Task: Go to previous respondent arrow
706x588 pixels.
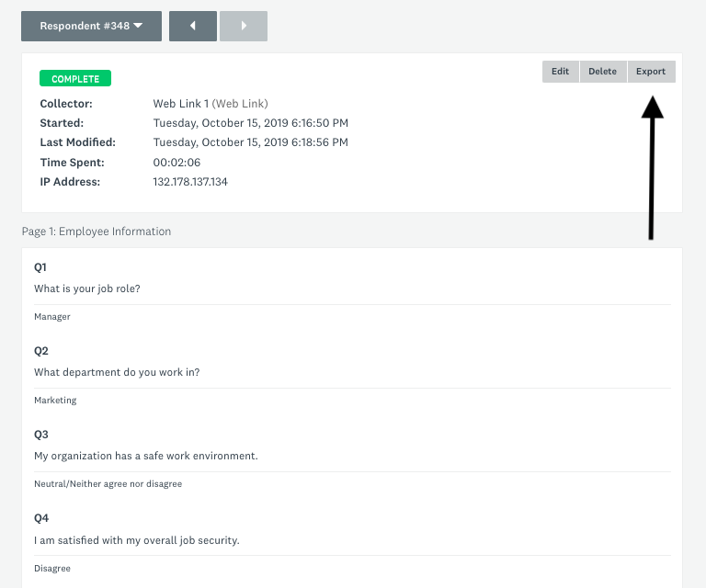Action: pyautogui.click(x=193, y=26)
